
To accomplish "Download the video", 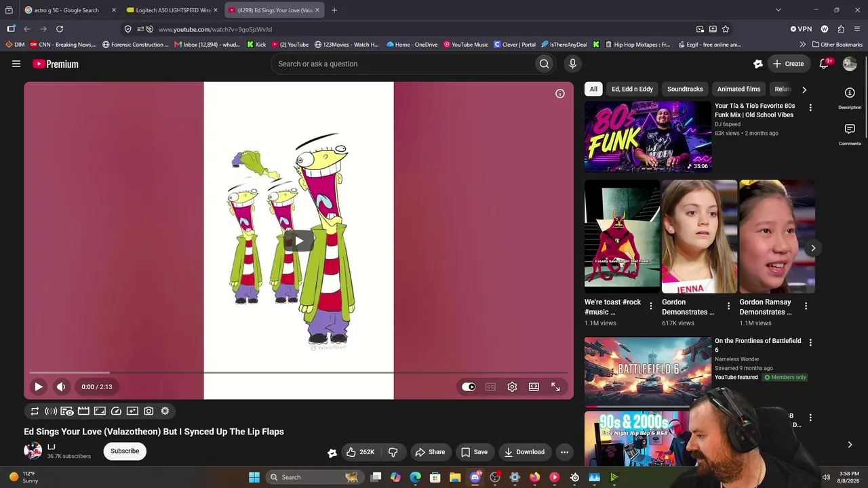I will [524, 452].
